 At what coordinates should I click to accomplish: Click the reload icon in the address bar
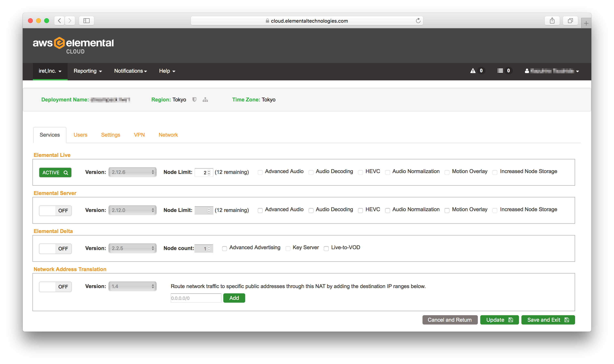[418, 21]
